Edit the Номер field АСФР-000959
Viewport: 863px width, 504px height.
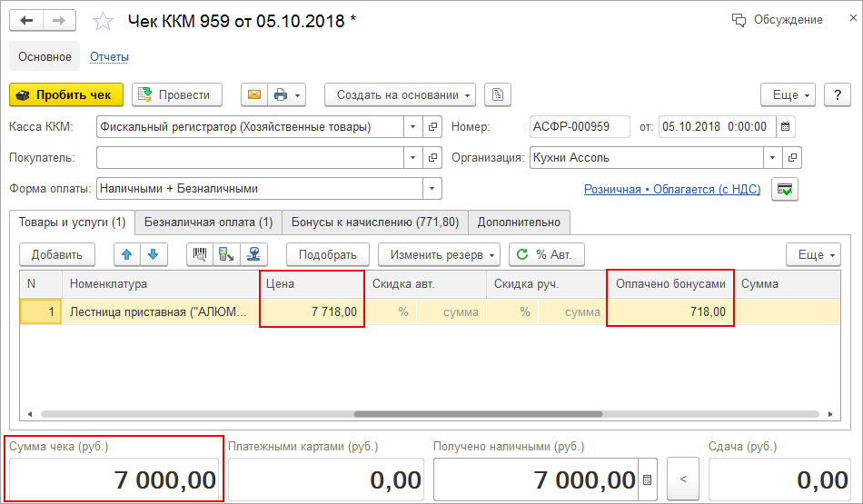(x=580, y=126)
